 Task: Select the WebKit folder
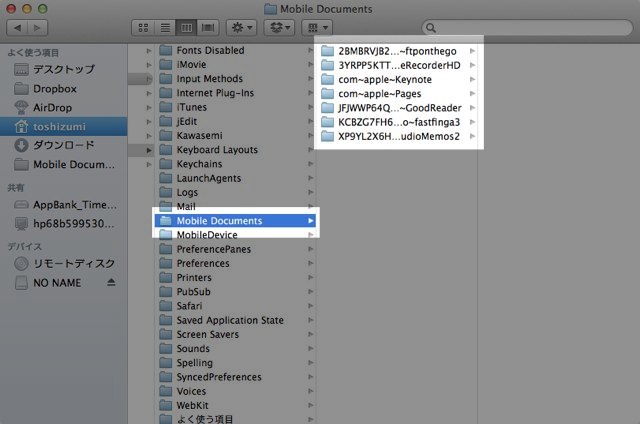(x=236, y=406)
